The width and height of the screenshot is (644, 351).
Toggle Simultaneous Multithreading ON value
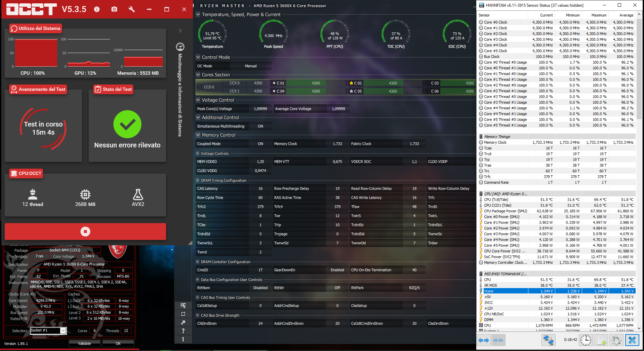point(260,126)
